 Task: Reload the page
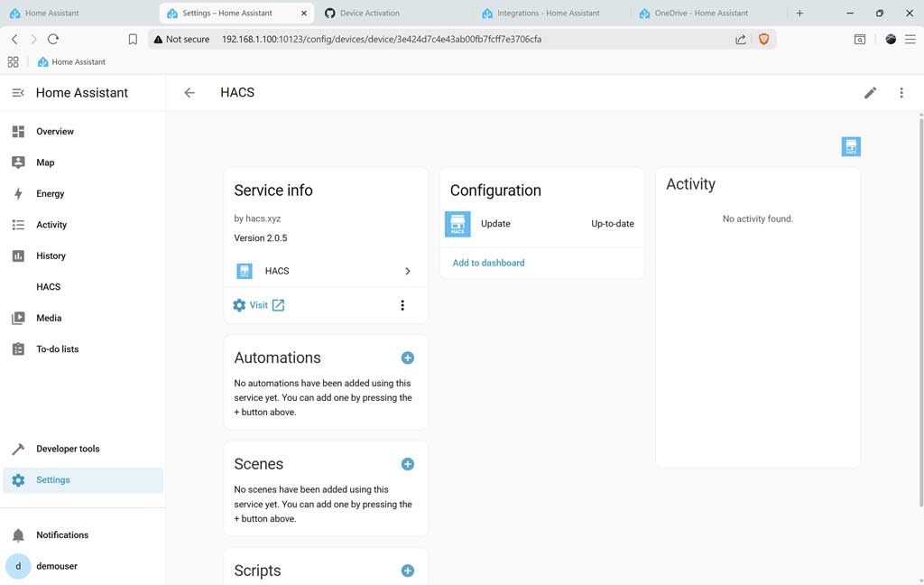tap(53, 39)
